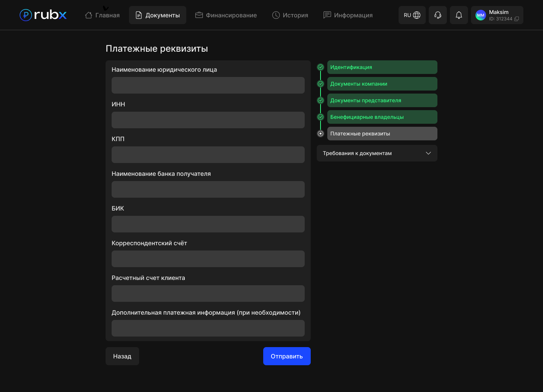Open support via headset icon
This screenshot has height=392, width=543.
coord(437,15)
